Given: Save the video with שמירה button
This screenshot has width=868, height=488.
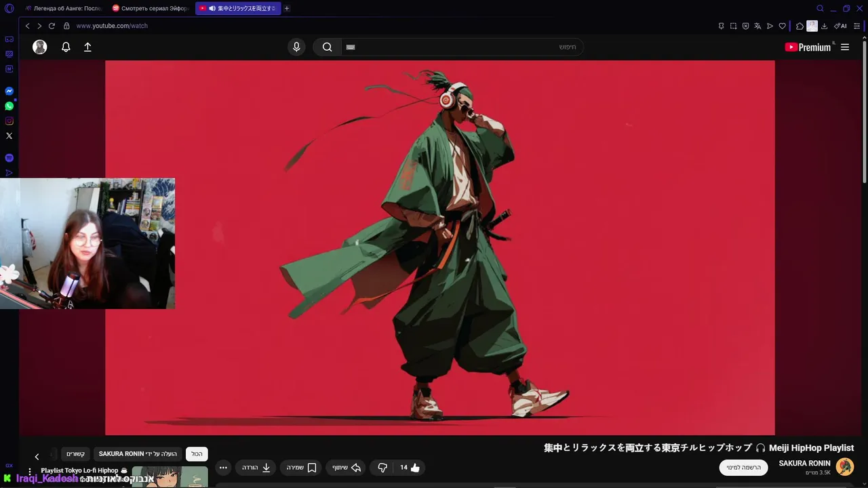Looking at the screenshot, I should click(x=301, y=468).
